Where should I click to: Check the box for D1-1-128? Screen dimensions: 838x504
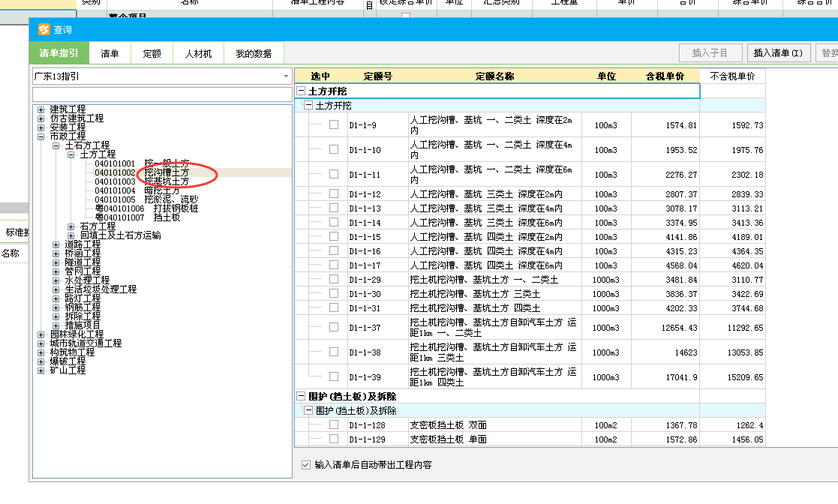coord(334,424)
